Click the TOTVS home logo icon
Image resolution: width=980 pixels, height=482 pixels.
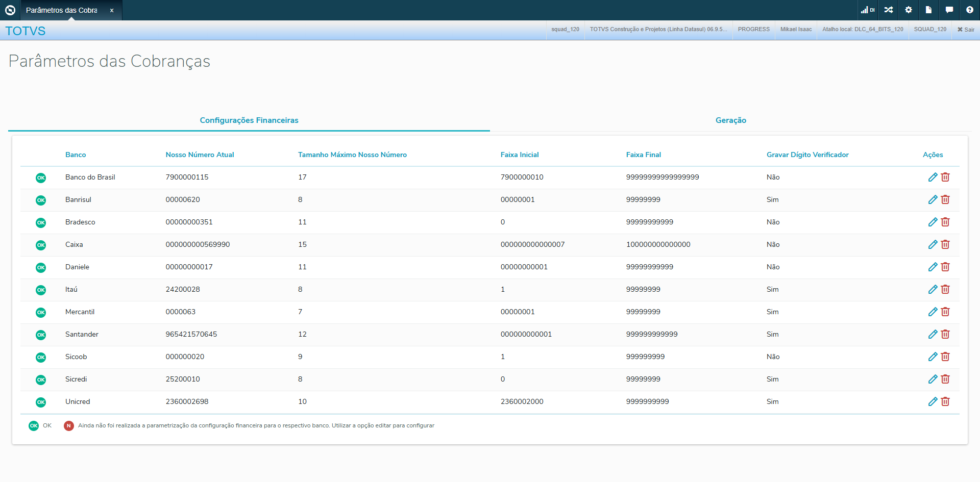pyautogui.click(x=10, y=10)
